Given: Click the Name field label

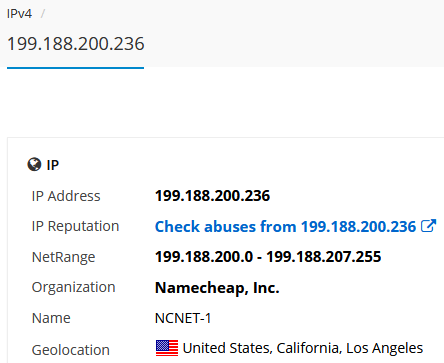Looking at the screenshot, I should click(x=51, y=318).
